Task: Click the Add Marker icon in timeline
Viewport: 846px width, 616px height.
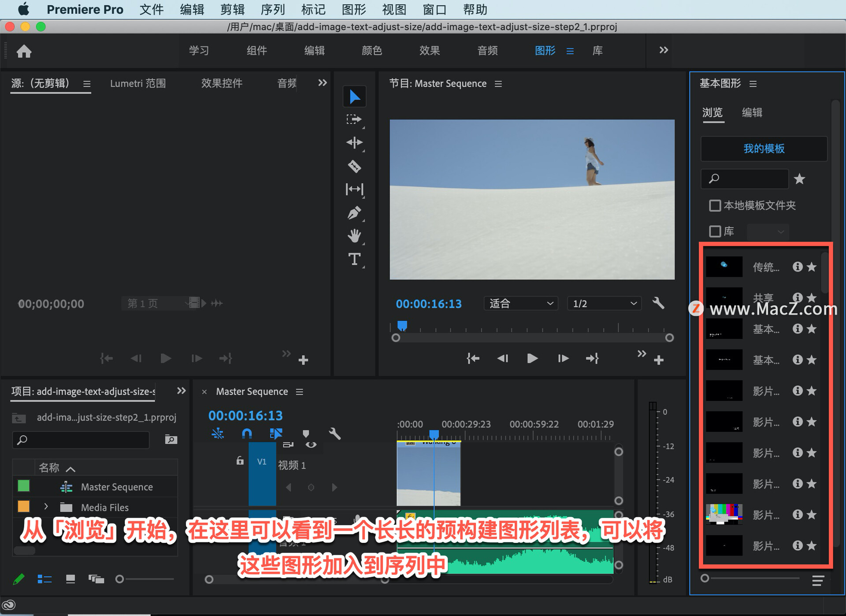Action: (x=306, y=434)
